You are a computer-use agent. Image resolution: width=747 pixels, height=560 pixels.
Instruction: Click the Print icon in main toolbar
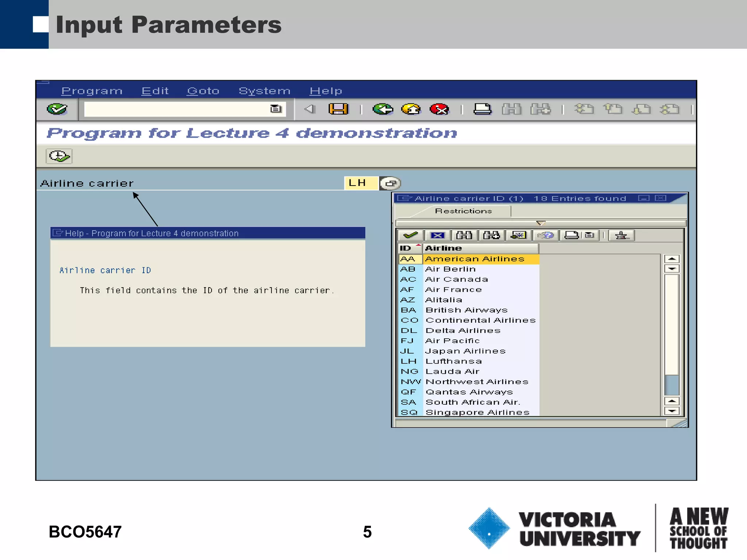click(482, 109)
